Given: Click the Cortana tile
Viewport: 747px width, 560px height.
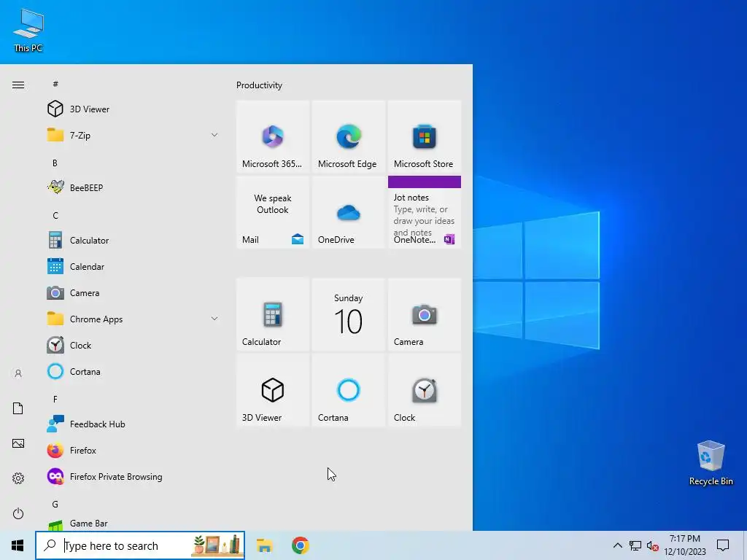Looking at the screenshot, I should (x=349, y=391).
